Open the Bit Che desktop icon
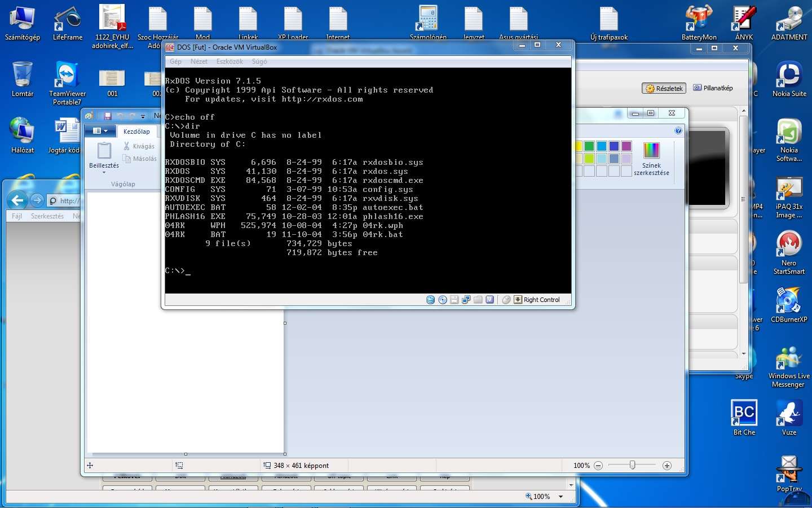This screenshot has width=812, height=508. [744, 418]
